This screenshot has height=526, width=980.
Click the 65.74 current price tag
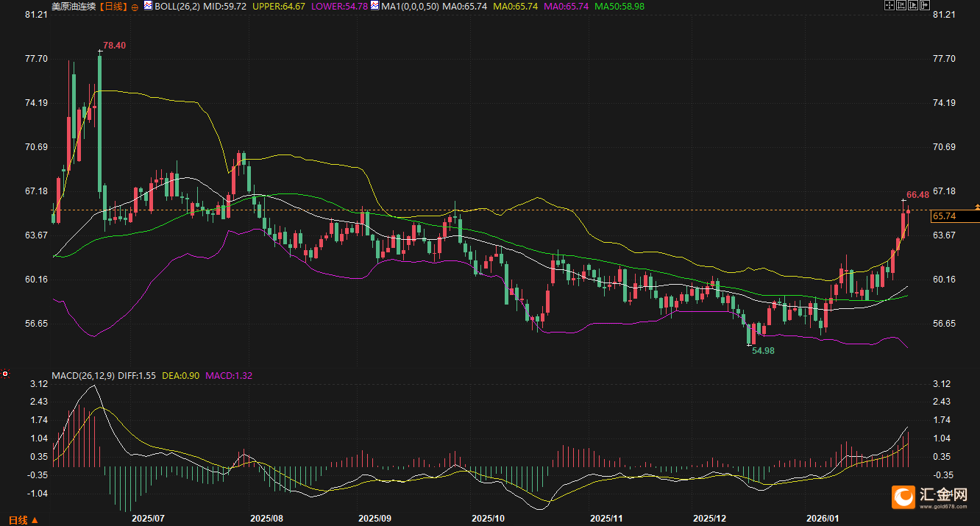[x=943, y=216]
